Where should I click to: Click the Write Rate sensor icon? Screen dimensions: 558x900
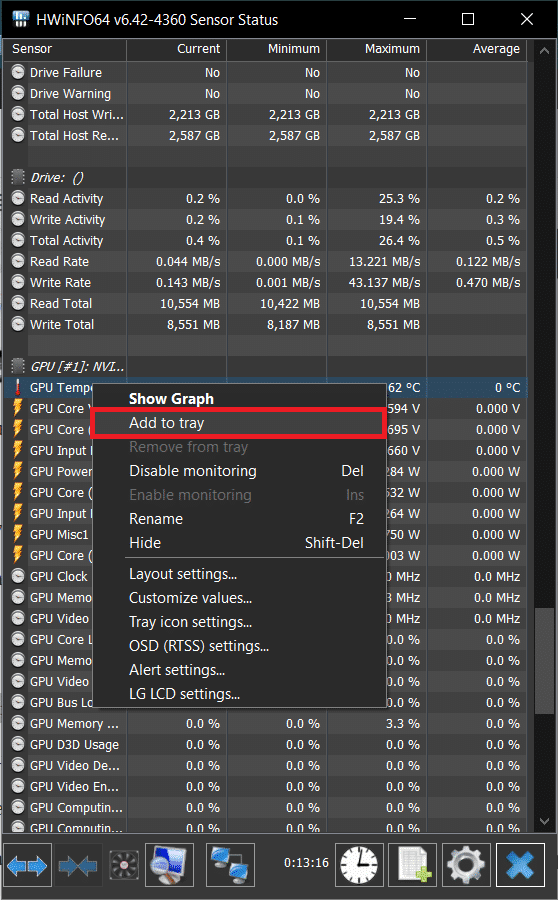[x=18, y=282]
